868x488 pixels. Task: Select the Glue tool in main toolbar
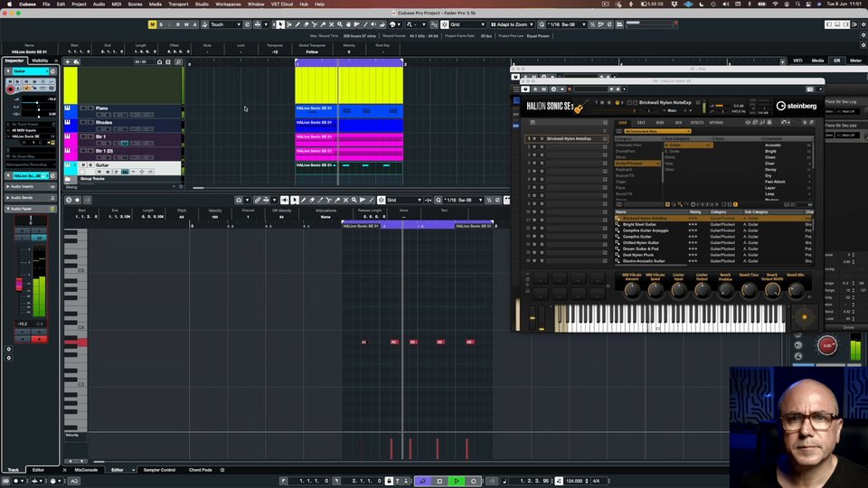[323, 24]
